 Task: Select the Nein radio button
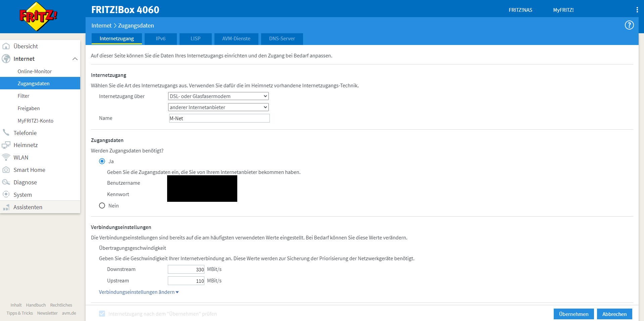[102, 205]
